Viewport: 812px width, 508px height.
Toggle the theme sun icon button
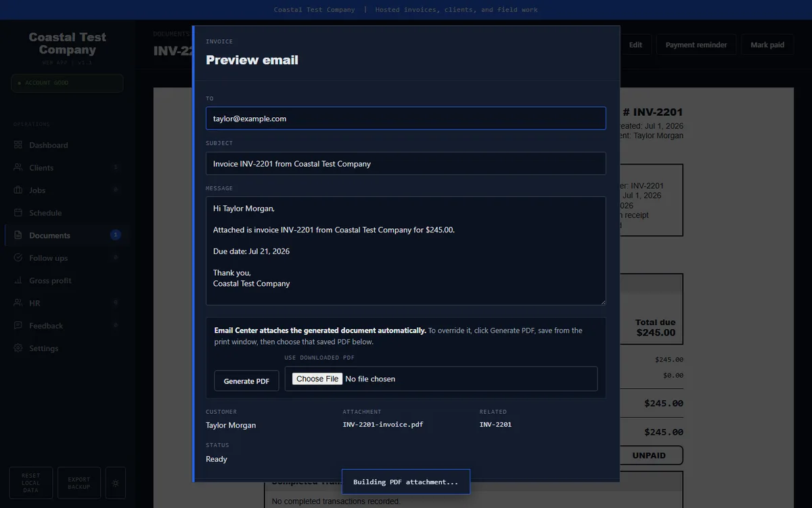click(x=115, y=483)
